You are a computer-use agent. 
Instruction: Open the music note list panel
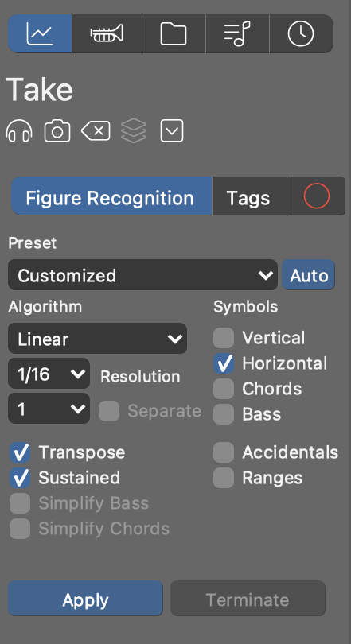pyautogui.click(x=237, y=33)
